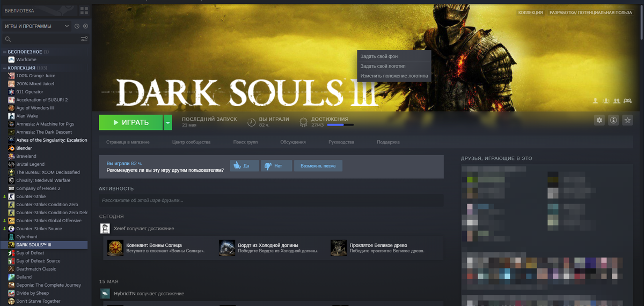Select Задать свой фон menu entry
644x306 pixels.
coord(394,56)
